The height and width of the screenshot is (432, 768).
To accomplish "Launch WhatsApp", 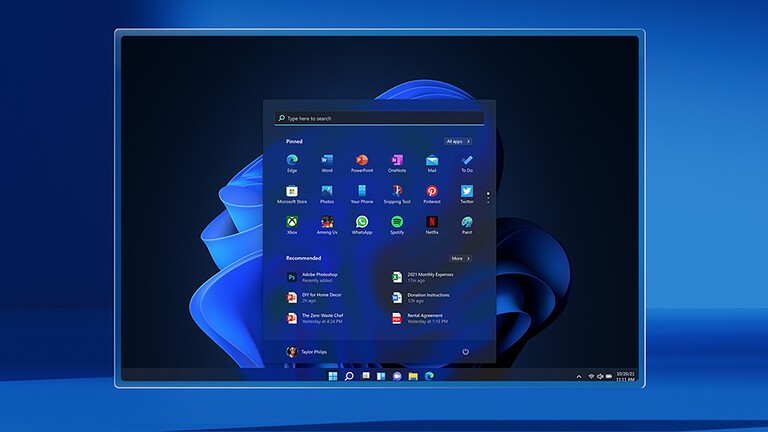I will [x=362, y=225].
